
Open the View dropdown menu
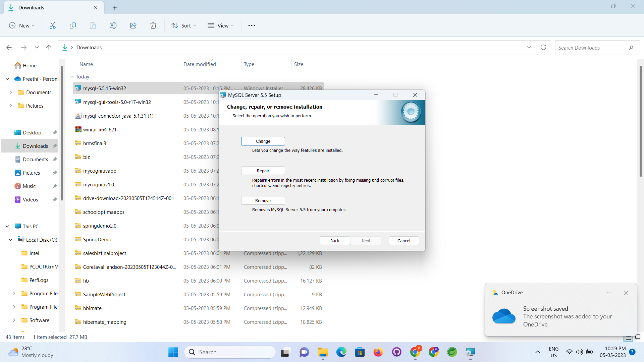tap(221, 25)
